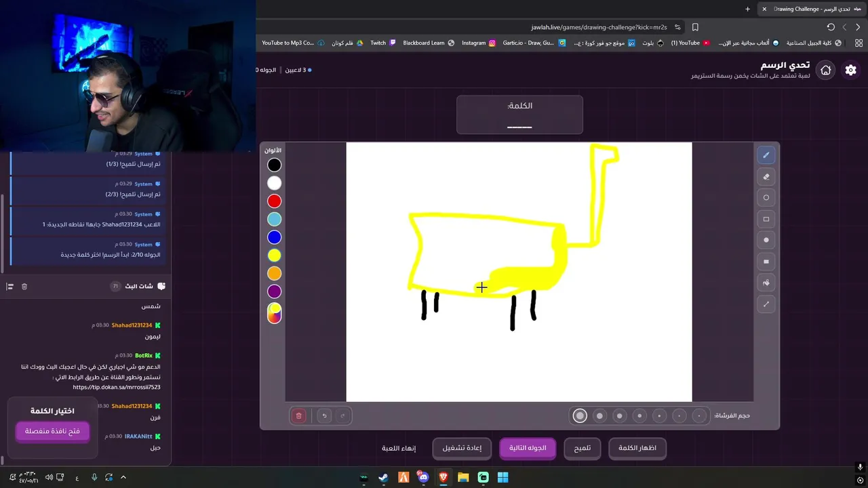Click فتح نافذة منفصلة button
The image size is (868, 488).
pyautogui.click(x=53, y=431)
